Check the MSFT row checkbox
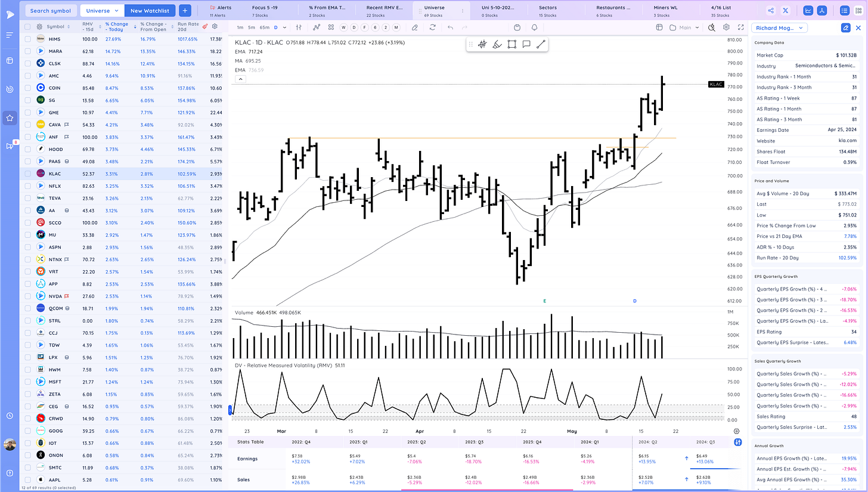The image size is (868, 492). point(27,382)
